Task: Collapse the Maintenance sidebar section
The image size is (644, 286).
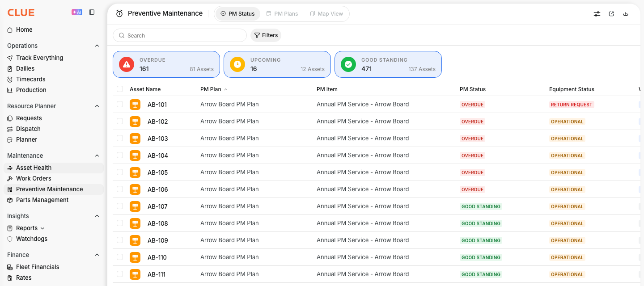Action: (97, 156)
